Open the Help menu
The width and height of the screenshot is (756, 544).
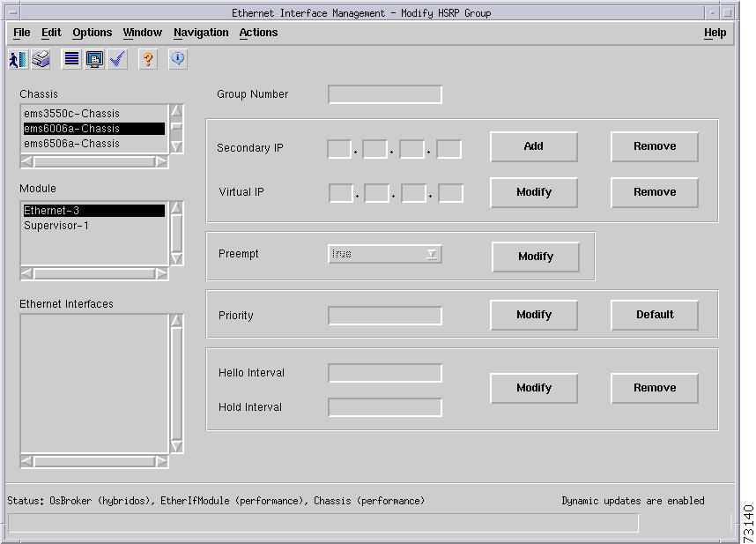[715, 33]
